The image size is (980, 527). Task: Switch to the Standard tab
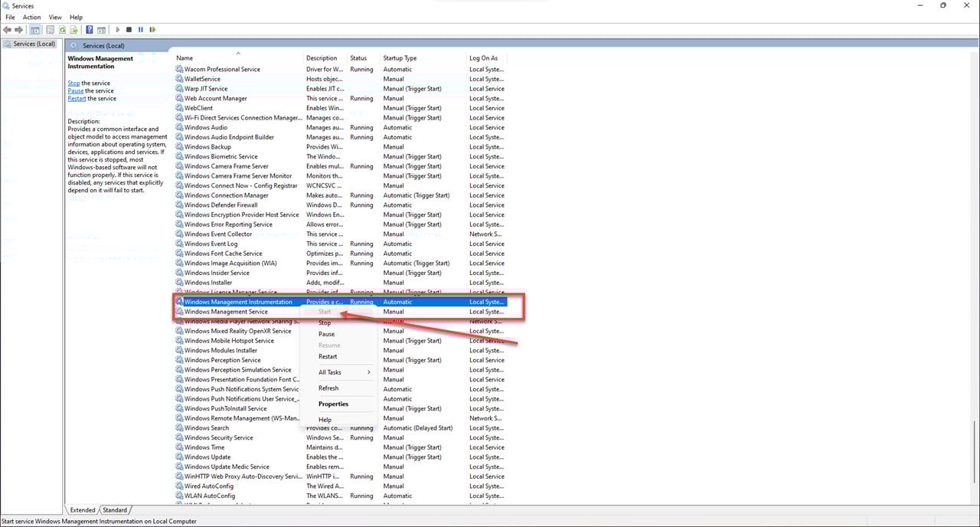[115, 510]
